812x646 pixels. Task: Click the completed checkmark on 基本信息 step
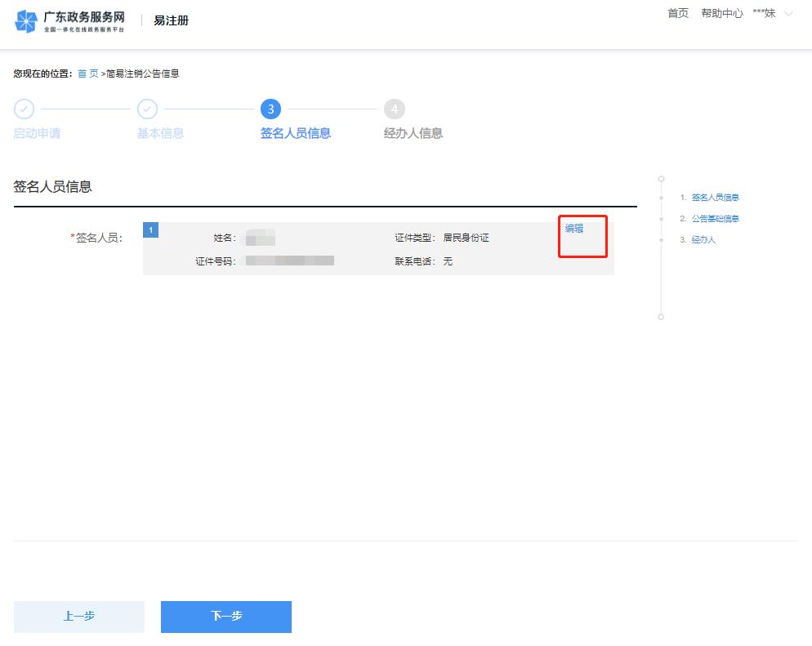(x=148, y=109)
